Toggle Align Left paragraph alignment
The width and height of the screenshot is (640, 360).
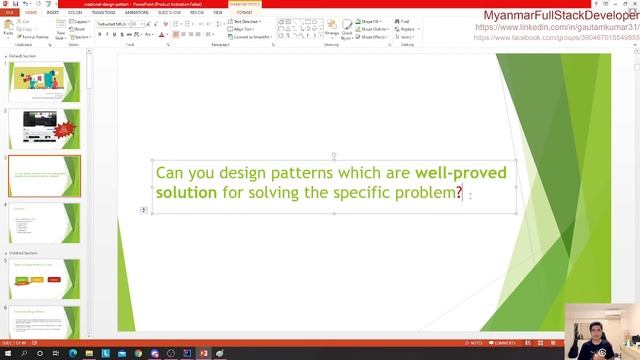pos(176,35)
